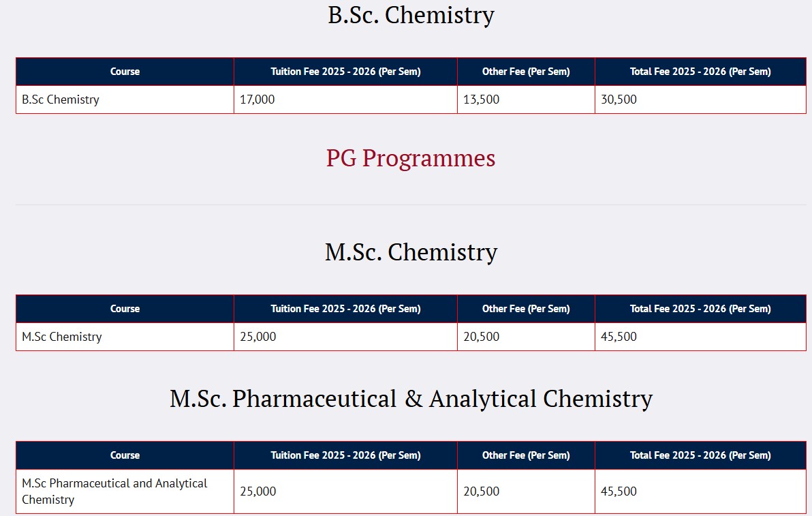Click the B.Sc Chemistry course name cell
This screenshot has width=812, height=516.
point(61,100)
